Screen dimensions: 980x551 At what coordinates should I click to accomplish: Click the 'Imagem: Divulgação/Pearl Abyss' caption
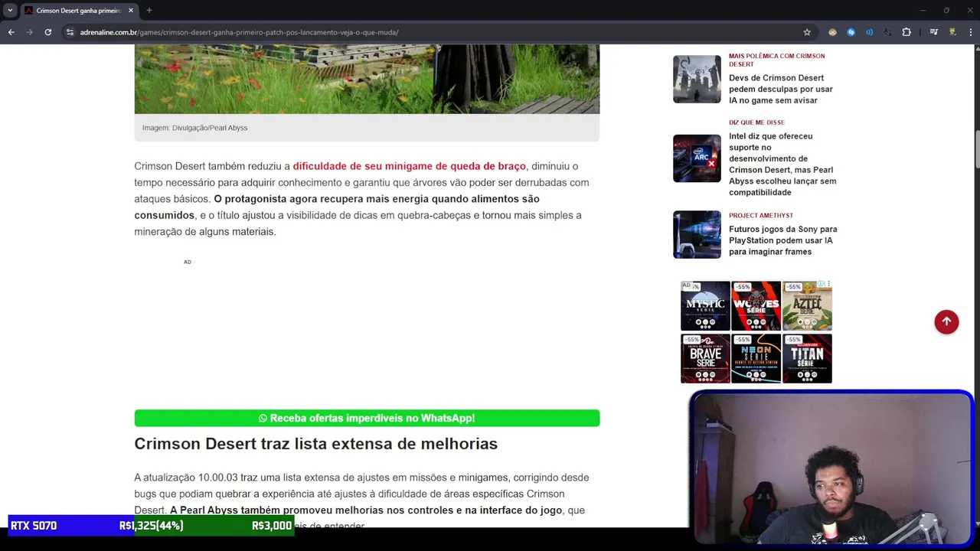[x=194, y=128]
